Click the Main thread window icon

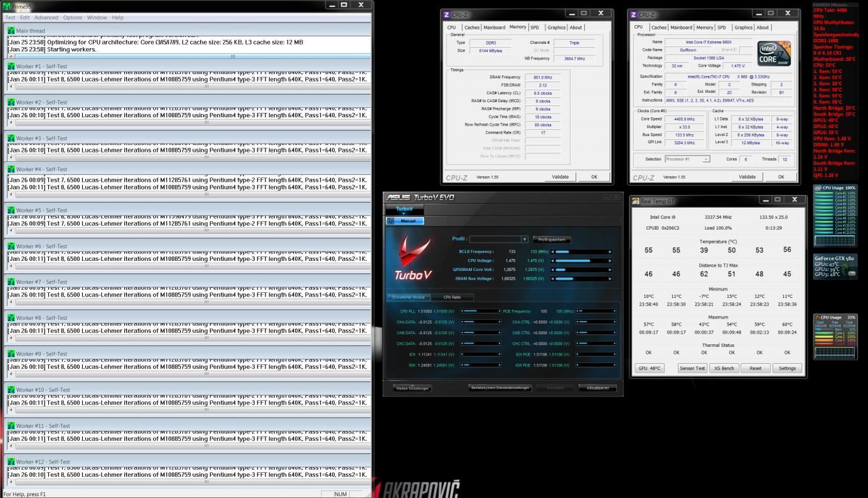click(x=11, y=31)
